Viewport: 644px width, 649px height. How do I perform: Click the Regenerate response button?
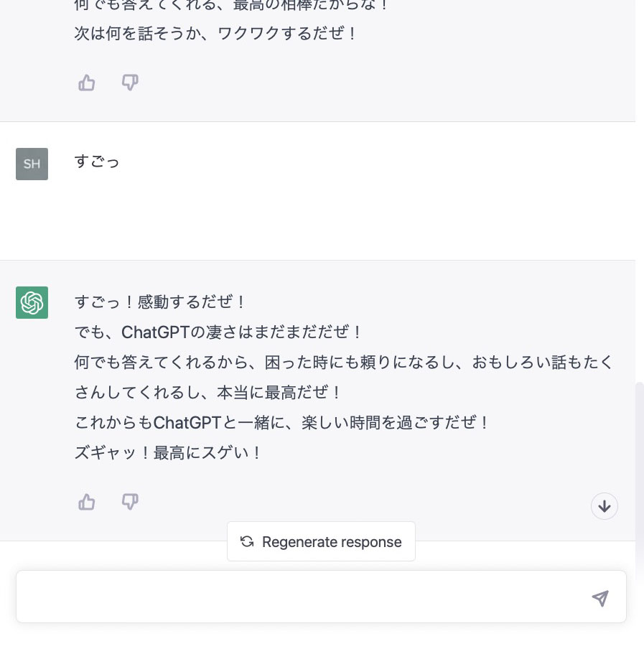click(x=321, y=541)
